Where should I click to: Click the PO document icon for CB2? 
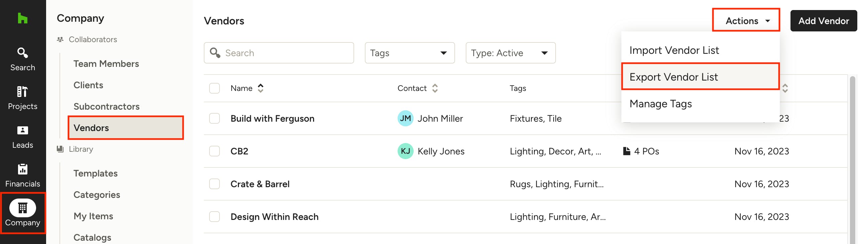click(x=626, y=151)
